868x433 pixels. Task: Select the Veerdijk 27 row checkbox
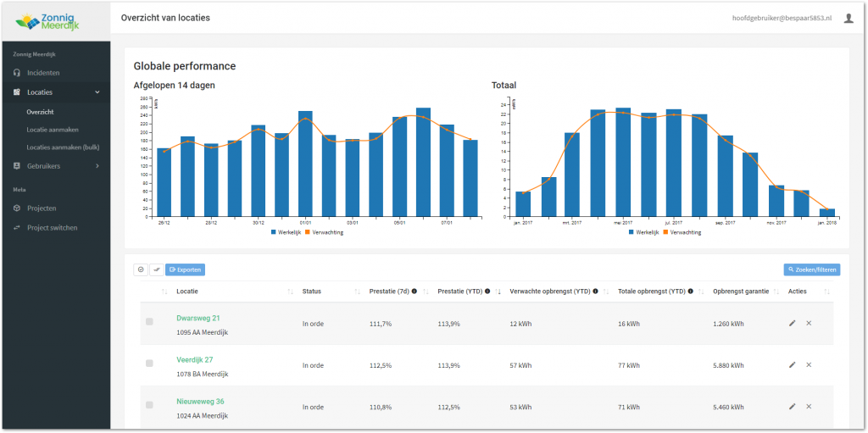149,364
